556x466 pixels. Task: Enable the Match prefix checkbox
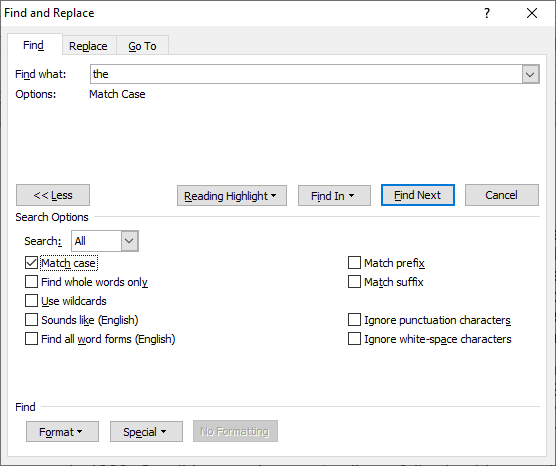354,263
